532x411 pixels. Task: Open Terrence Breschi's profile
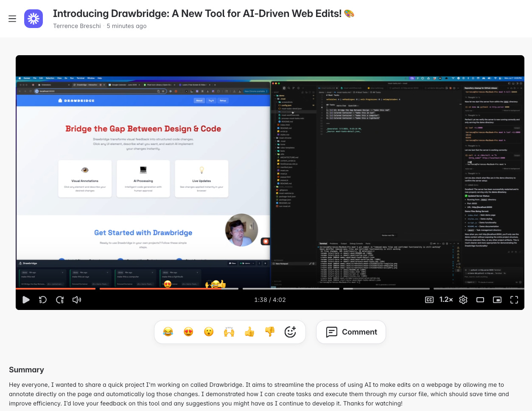(x=77, y=26)
